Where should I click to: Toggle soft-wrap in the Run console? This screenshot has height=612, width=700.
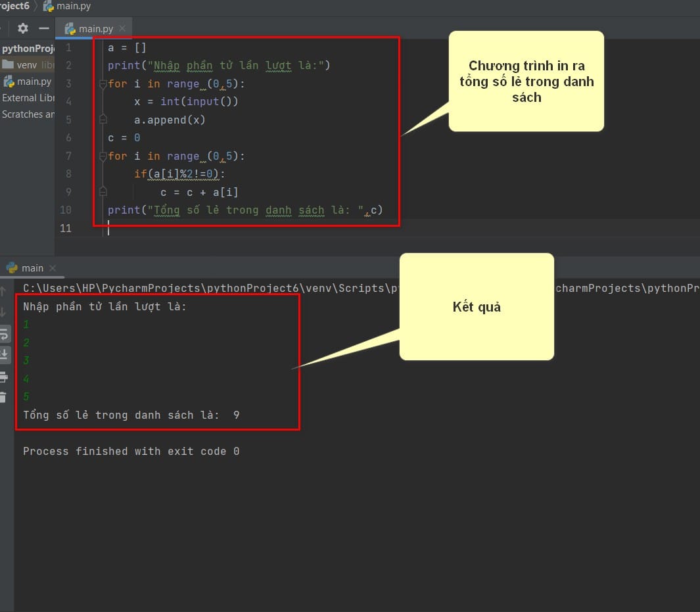point(3,334)
